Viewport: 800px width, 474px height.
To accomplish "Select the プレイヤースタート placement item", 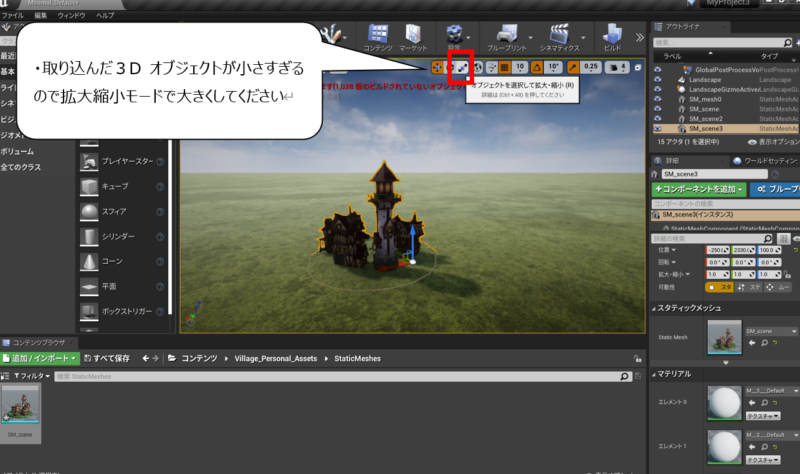I will tap(121, 162).
